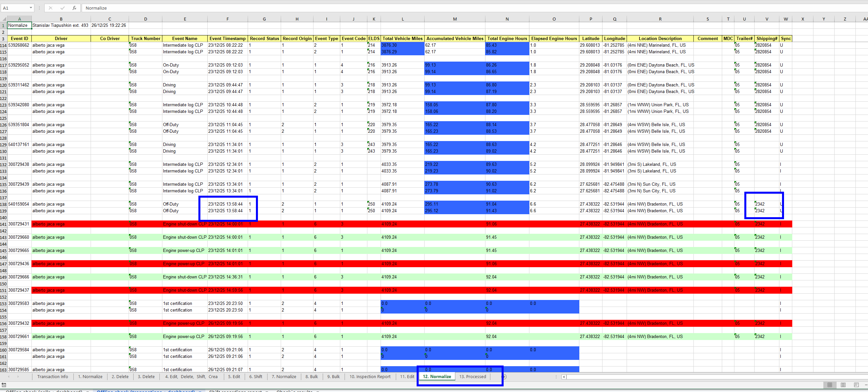Viewport: 868px width, 392px height.
Task: Open the Transaction Info sheet tab
Action: (x=53, y=377)
